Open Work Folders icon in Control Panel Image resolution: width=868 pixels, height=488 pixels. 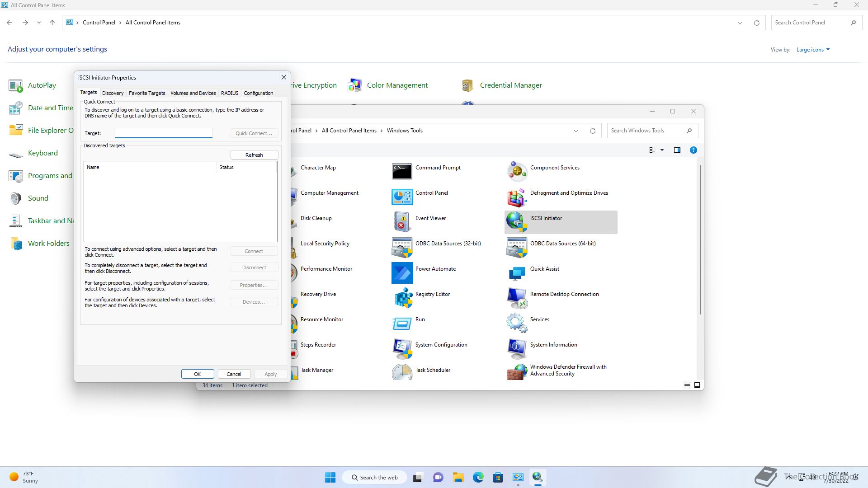click(16, 244)
